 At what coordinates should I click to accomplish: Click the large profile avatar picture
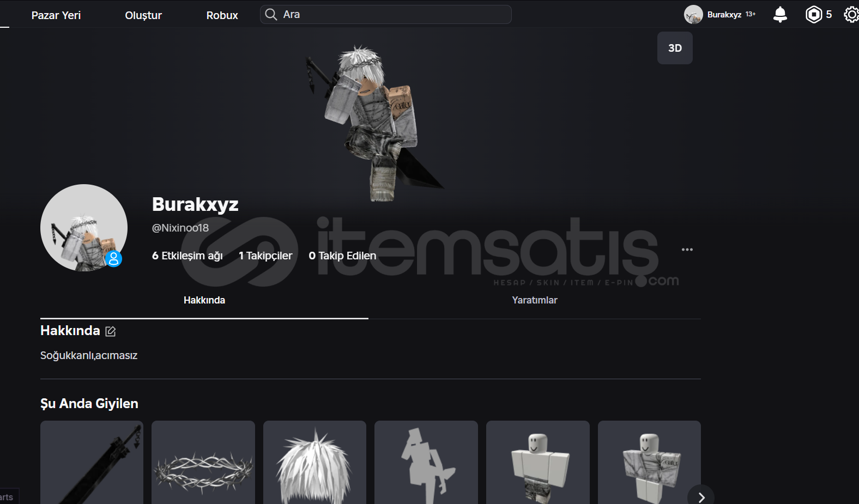coord(84,228)
